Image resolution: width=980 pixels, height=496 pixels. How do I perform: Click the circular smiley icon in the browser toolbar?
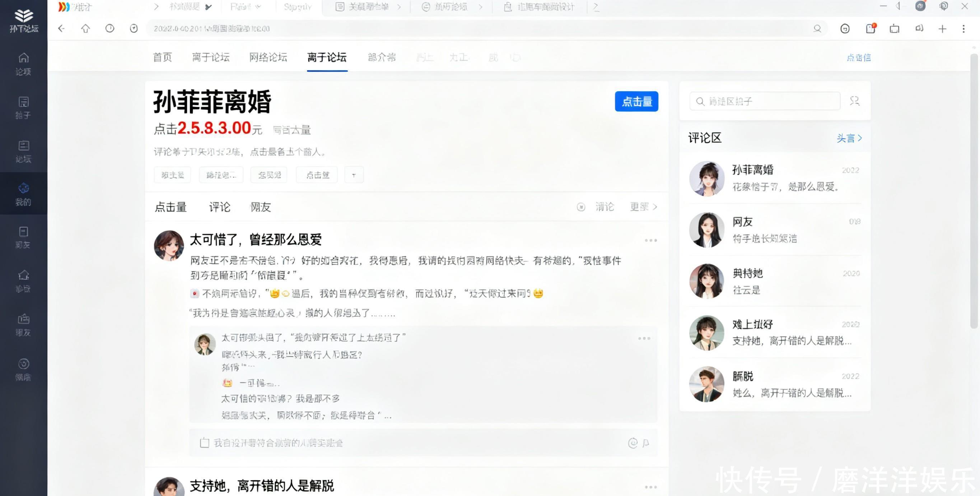coord(845,28)
